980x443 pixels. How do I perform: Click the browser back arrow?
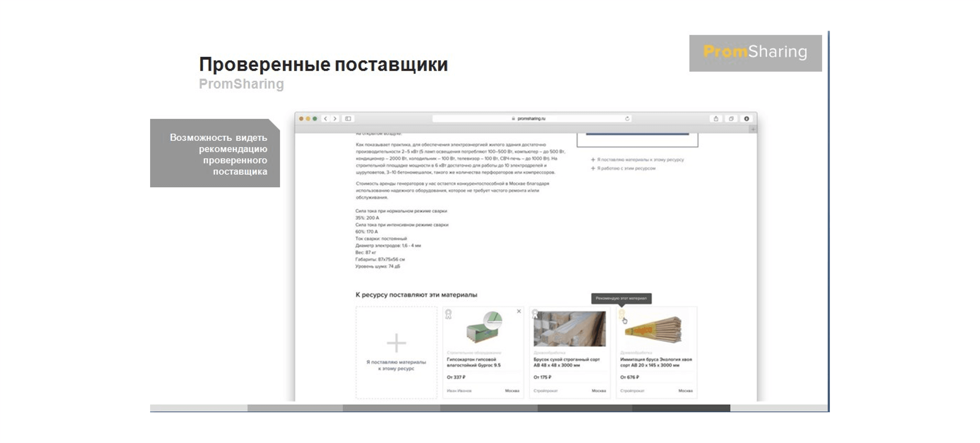coord(325,119)
